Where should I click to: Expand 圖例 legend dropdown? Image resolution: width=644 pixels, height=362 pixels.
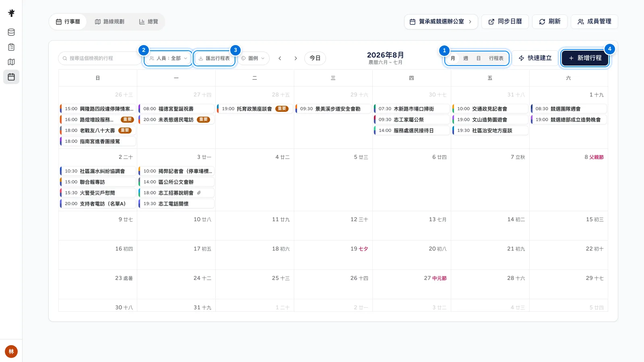coord(253,58)
